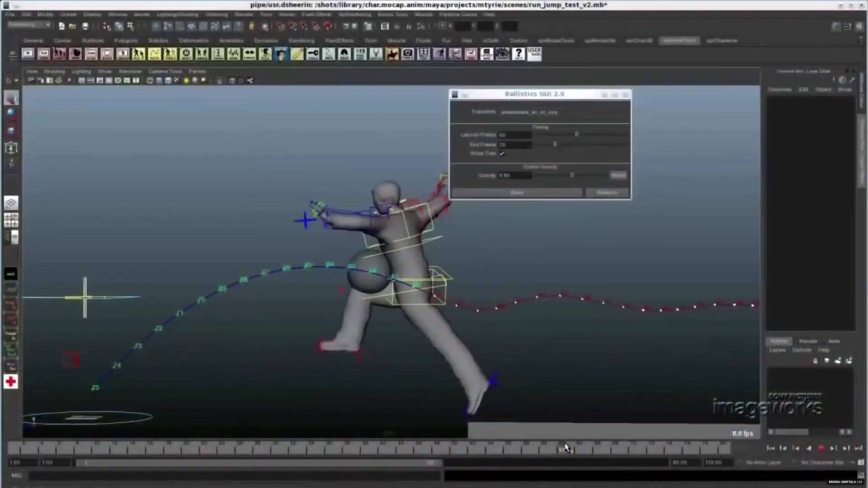
Task: Stop playback with the red button
Action: (x=821, y=448)
